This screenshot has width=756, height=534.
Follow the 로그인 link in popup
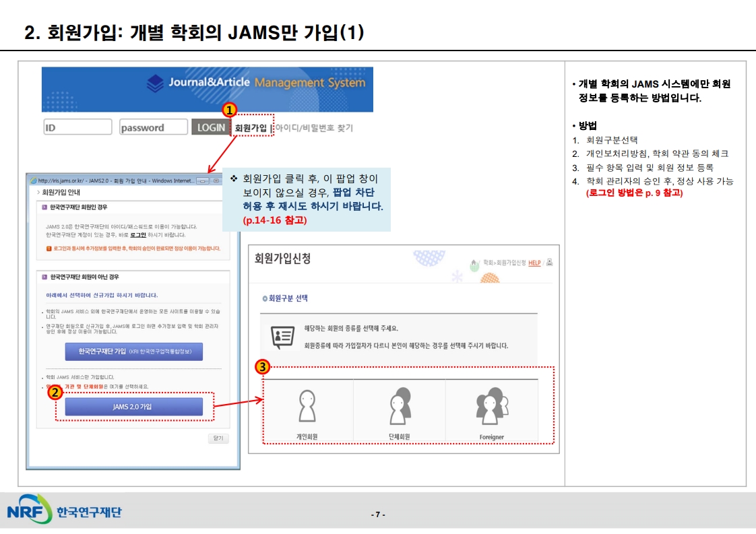pos(138,235)
